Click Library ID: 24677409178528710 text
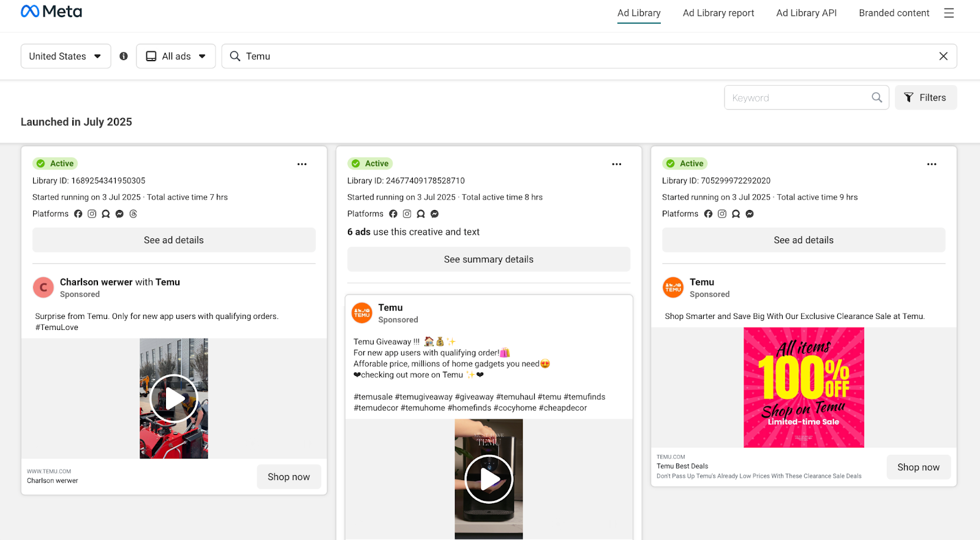 (406, 181)
